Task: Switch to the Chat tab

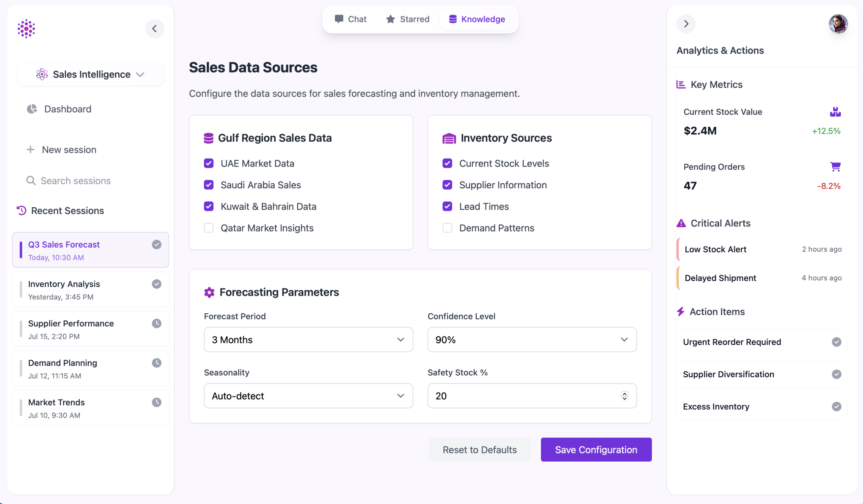Action: coord(350,19)
